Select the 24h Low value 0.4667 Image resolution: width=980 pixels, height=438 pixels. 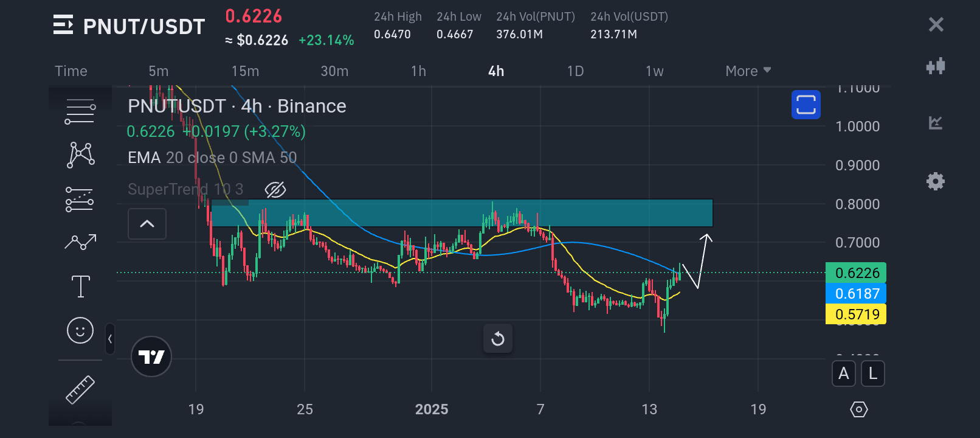tap(455, 34)
